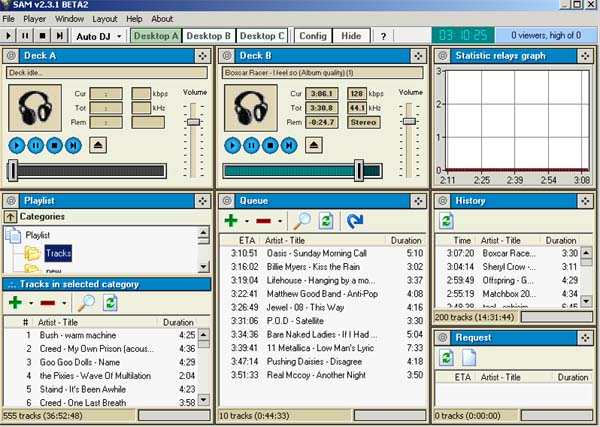The image size is (600, 427).
Task: Expand the Queue remove-track dropdown arrow
Action: tap(280, 221)
